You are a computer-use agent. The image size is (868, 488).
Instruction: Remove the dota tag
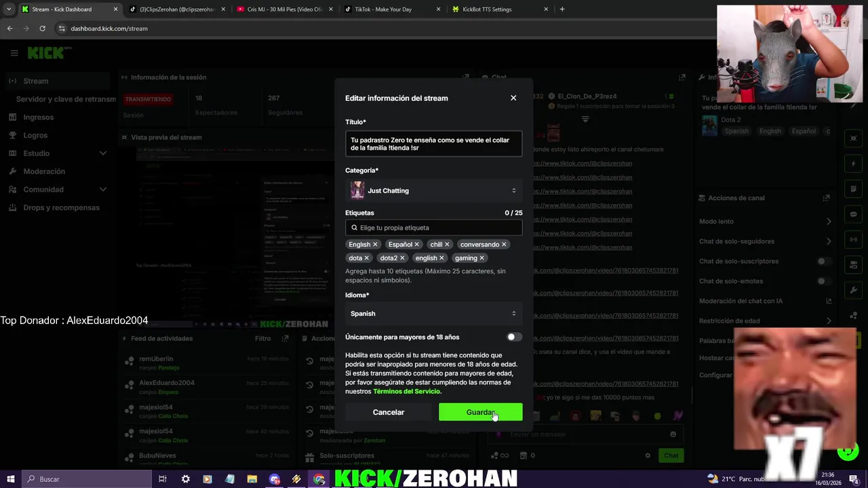click(x=367, y=258)
